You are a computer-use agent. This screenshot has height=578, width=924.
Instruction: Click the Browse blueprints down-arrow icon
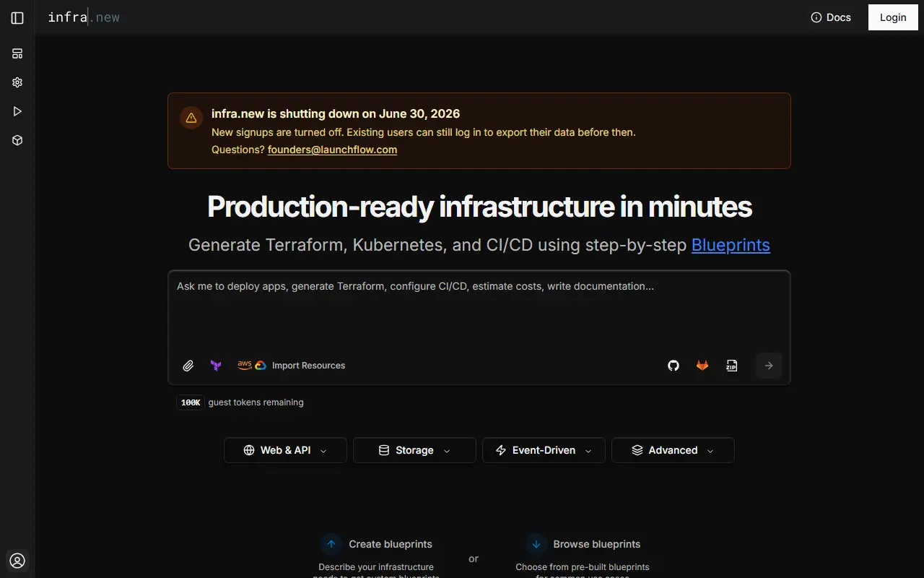[x=536, y=544]
